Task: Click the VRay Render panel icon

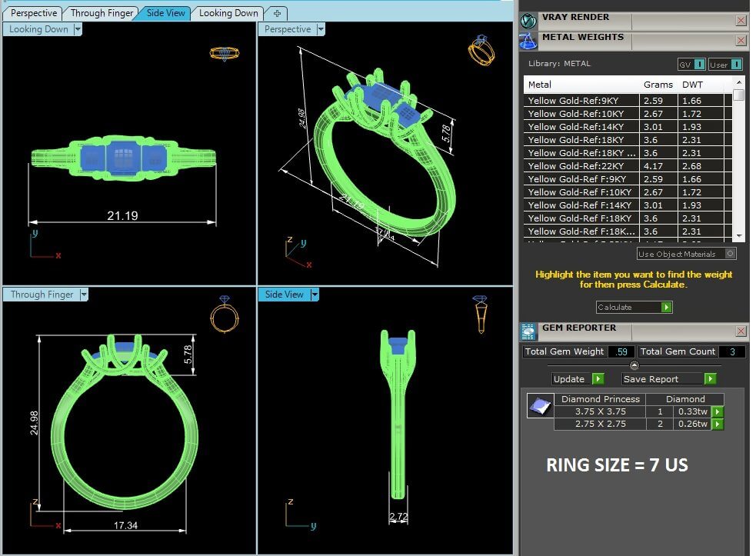Action: 528,20
